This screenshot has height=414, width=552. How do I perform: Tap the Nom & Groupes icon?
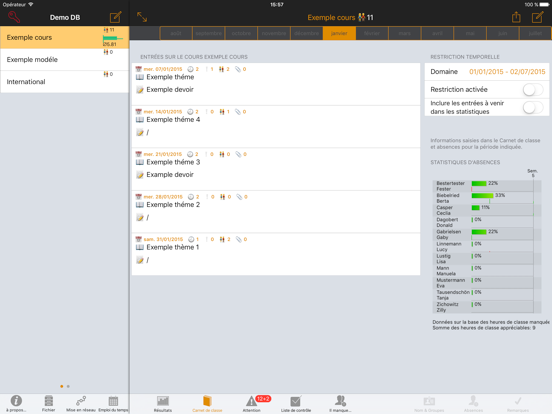[x=429, y=401]
